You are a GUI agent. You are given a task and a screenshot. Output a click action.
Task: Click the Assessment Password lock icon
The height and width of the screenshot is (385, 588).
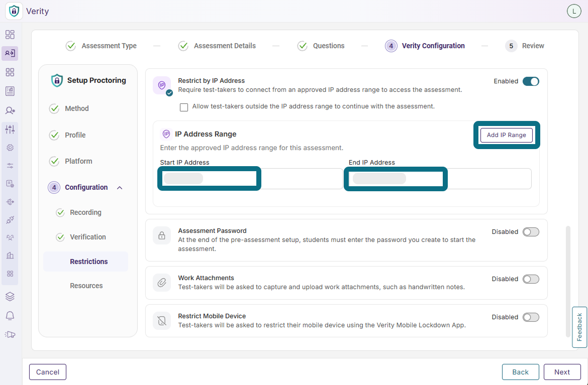(x=162, y=236)
